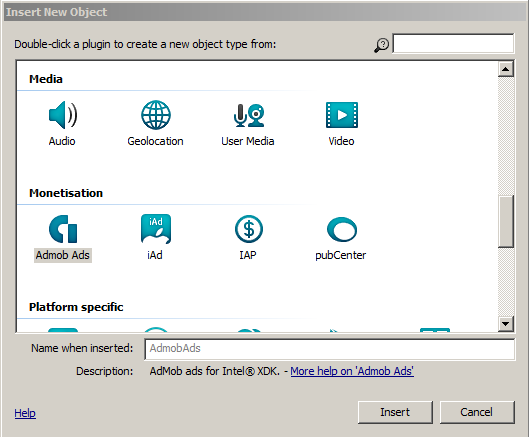The height and width of the screenshot is (437, 529).
Task: Pick the pubCenter plugin icon
Action: (342, 229)
